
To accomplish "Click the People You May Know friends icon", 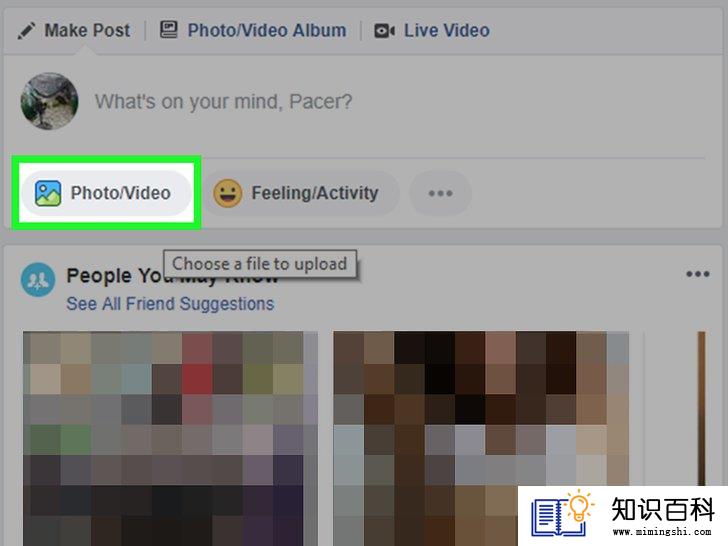I will (x=38, y=280).
